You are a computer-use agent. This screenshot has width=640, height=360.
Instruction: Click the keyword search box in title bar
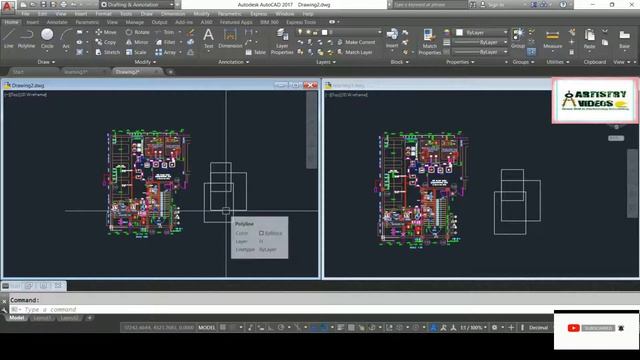point(430,4)
